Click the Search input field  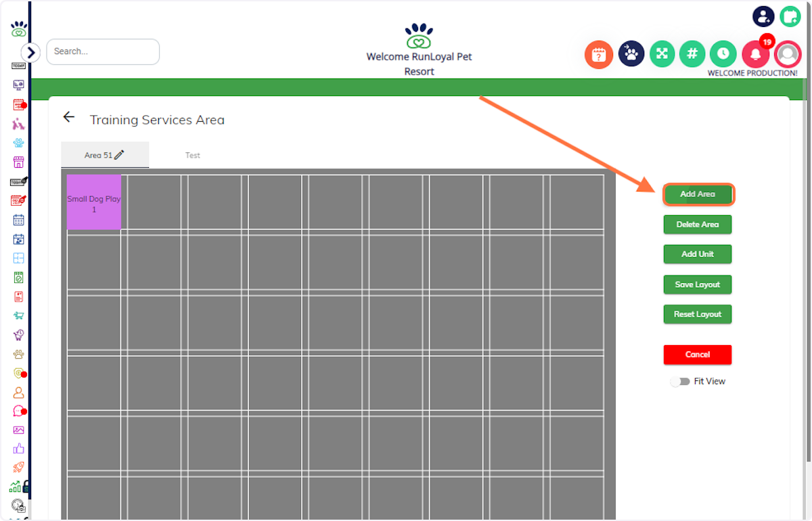pos(103,51)
